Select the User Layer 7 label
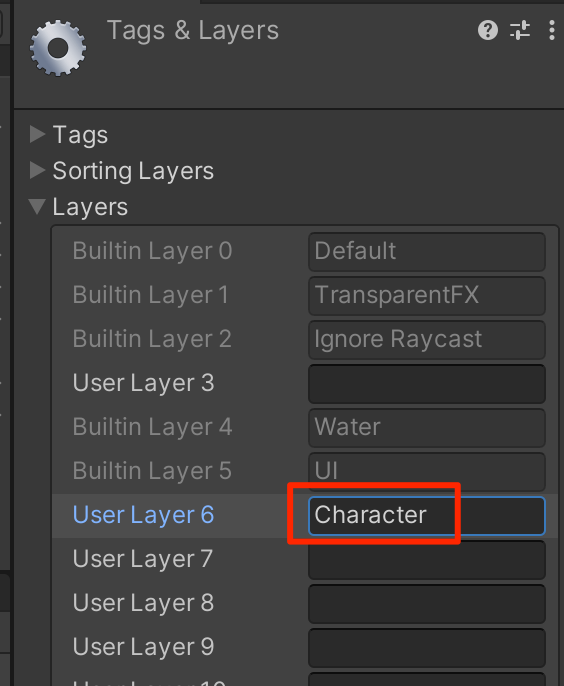Viewport: 564px width, 686px height. tap(143, 559)
